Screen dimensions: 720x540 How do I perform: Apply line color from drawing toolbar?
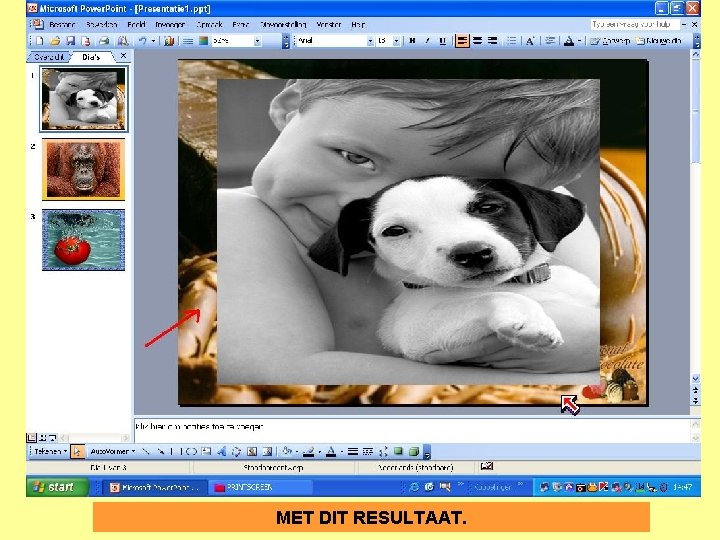pyautogui.click(x=309, y=451)
